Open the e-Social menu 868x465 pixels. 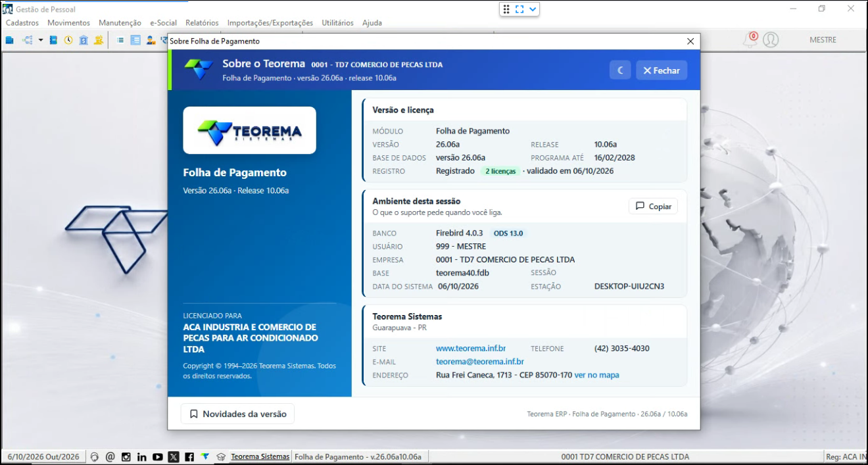163,22
